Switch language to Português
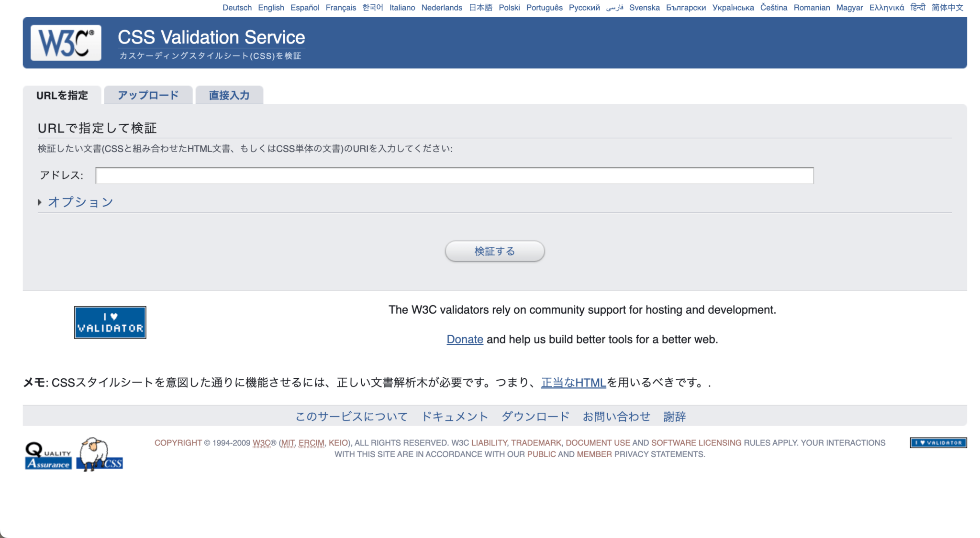The width and height of the screenshot is (980, 538). pyautogui.click(x=545, y=8)
